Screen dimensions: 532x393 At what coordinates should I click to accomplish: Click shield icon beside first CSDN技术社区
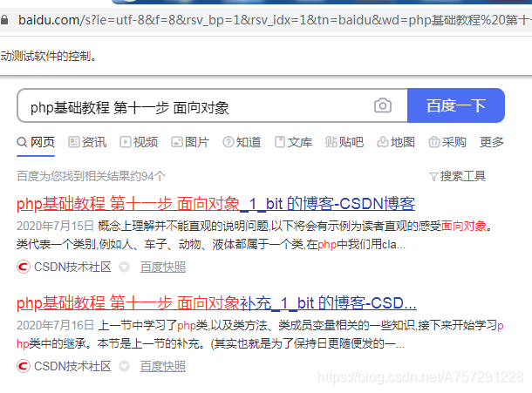(124, 268)
